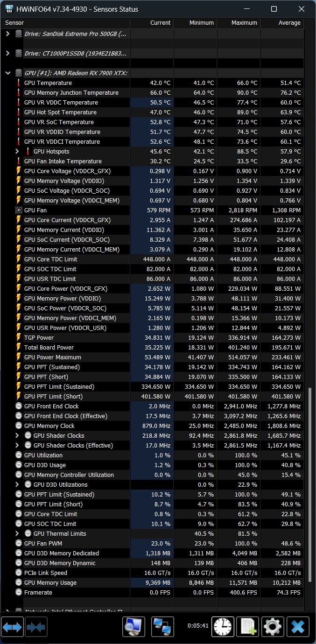Expand the SanDisk Extreme Pro 500GB drive

pyautogui.click(x=7, y=34)
